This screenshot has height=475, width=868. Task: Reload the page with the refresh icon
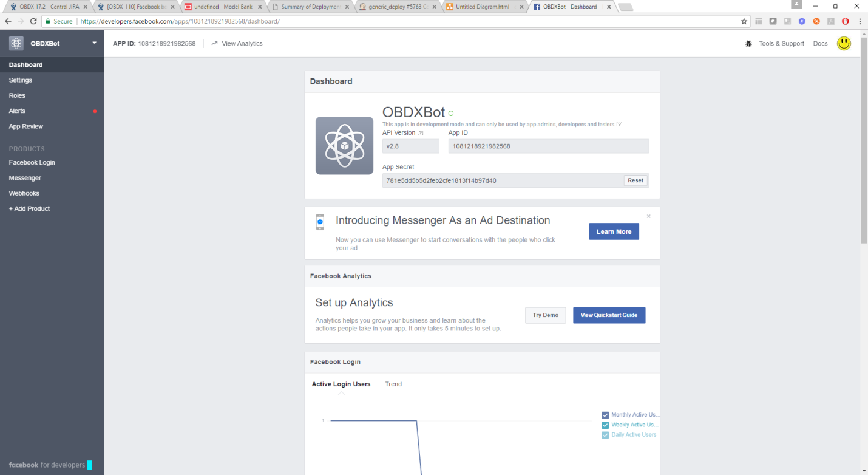[x=35, y=21]
